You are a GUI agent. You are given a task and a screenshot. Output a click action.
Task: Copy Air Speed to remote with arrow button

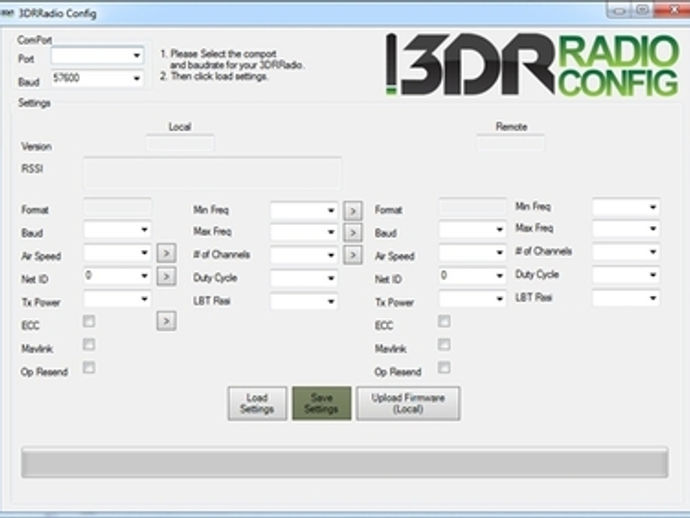[166, 253]
